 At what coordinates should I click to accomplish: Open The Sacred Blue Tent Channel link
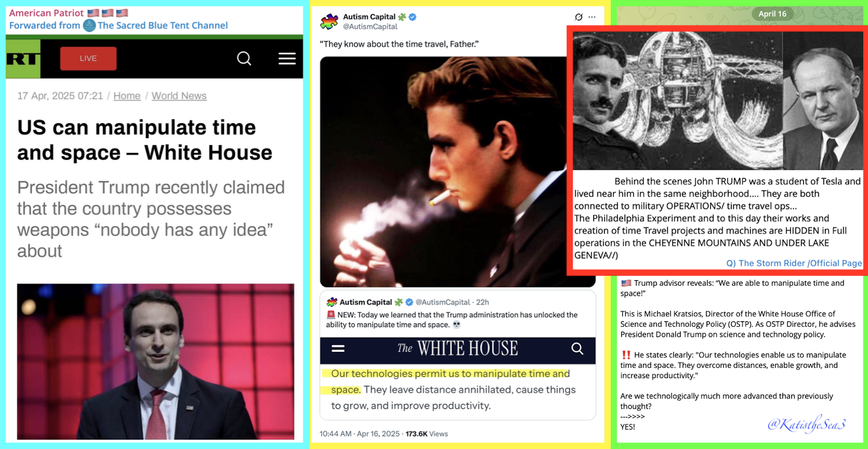coord(163,25)
